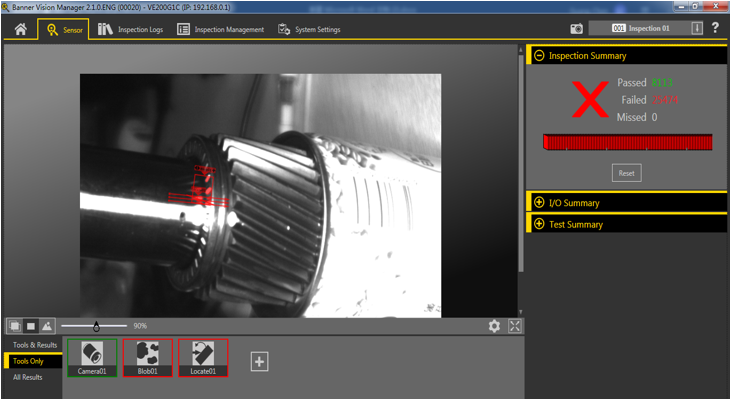Image resolution: width=730 pixels, height=399 pixels.
Task: Select the Locate01 tool
Action: (x=203, y=358)
